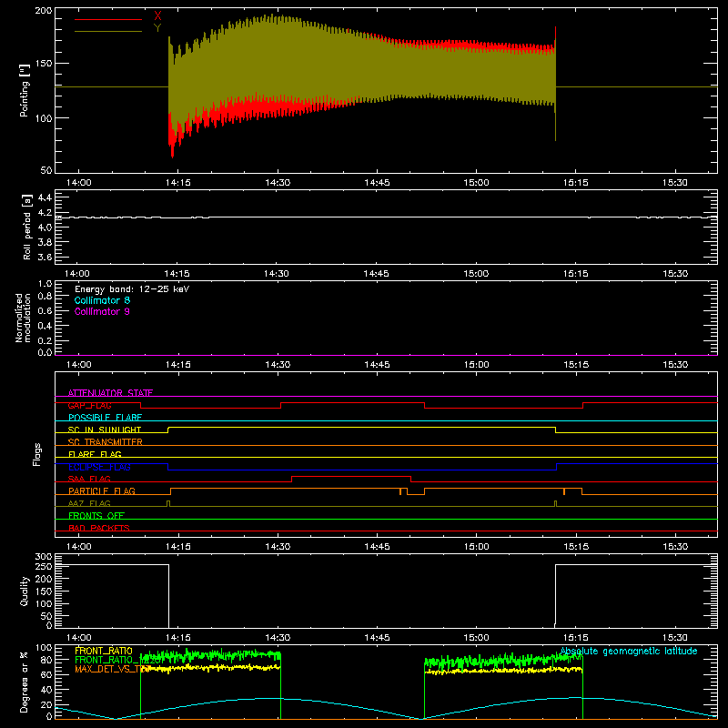Click the '80' tick on Degrees axis
The width and height of the screenshot is (728, 728).
coord(46,659)
